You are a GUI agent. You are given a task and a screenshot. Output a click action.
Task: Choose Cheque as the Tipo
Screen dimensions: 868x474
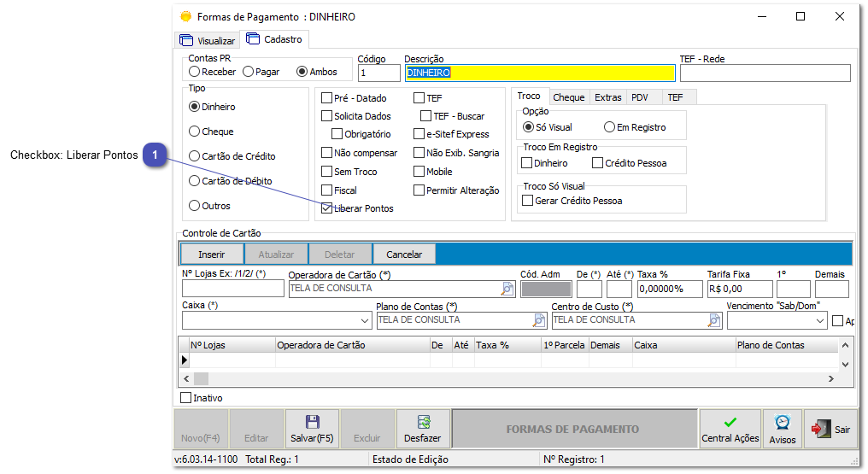(194, 131)
